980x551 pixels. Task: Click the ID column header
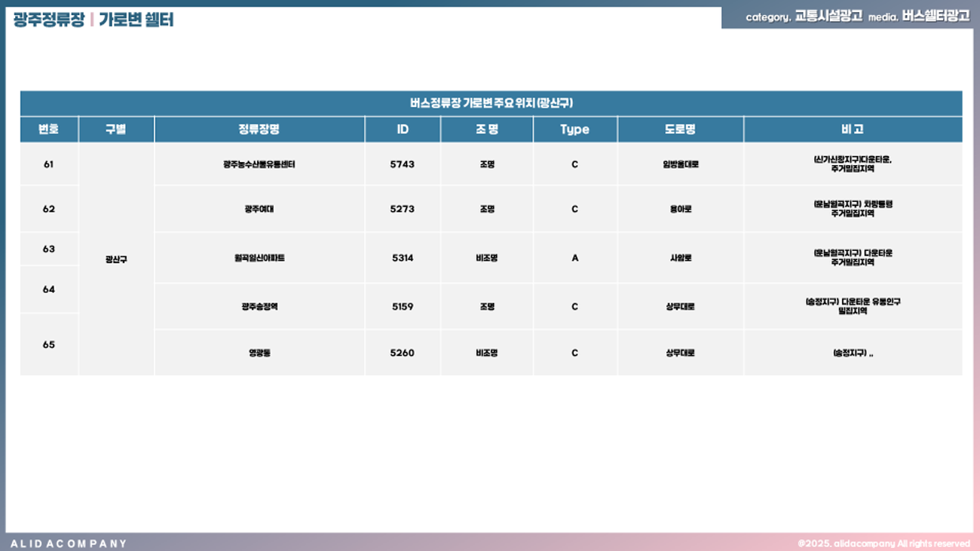tap(403, 130)
